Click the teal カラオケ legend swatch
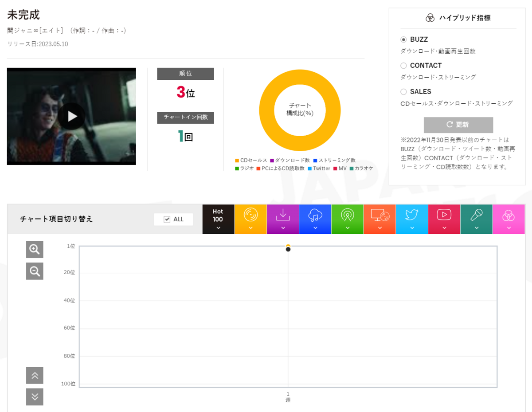This screenshot has height=412, width=532. [351, 169]
